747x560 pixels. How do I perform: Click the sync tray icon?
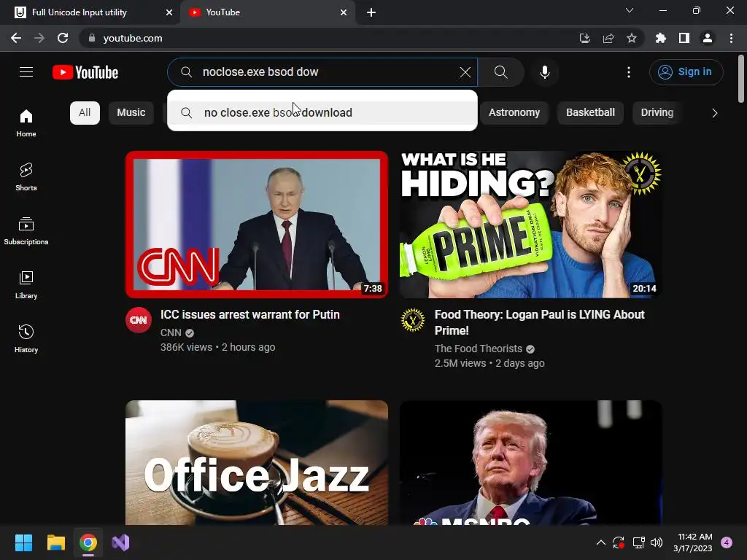619,542
